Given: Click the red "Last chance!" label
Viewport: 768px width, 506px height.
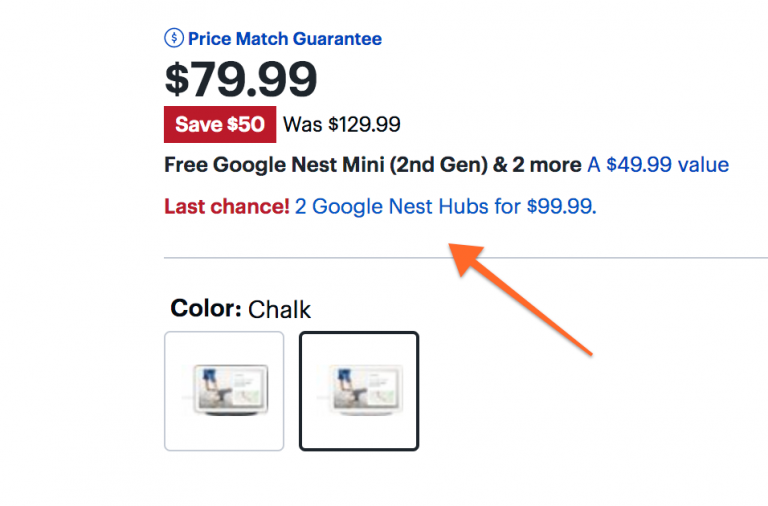Looking at the screenshot, I should coord(227,207).
